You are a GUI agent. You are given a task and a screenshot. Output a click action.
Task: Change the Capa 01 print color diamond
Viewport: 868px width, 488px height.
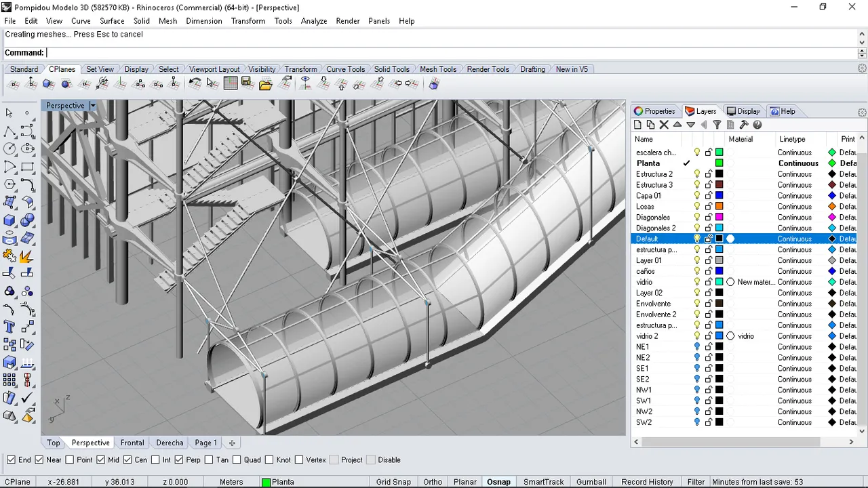click(832, 195)
